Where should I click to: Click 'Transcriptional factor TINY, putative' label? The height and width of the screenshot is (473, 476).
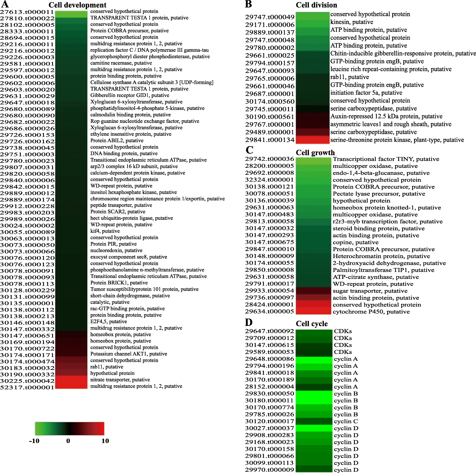point(386,159)
